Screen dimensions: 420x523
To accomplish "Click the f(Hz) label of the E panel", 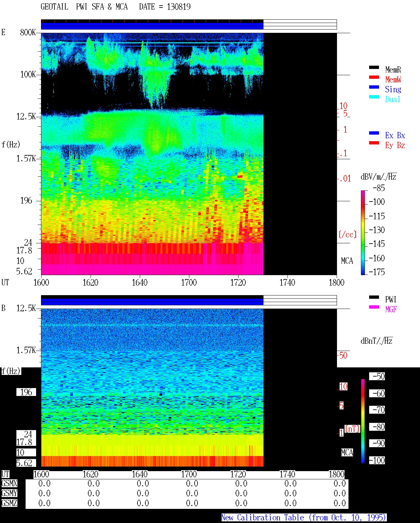I will (x=11, y=144).
